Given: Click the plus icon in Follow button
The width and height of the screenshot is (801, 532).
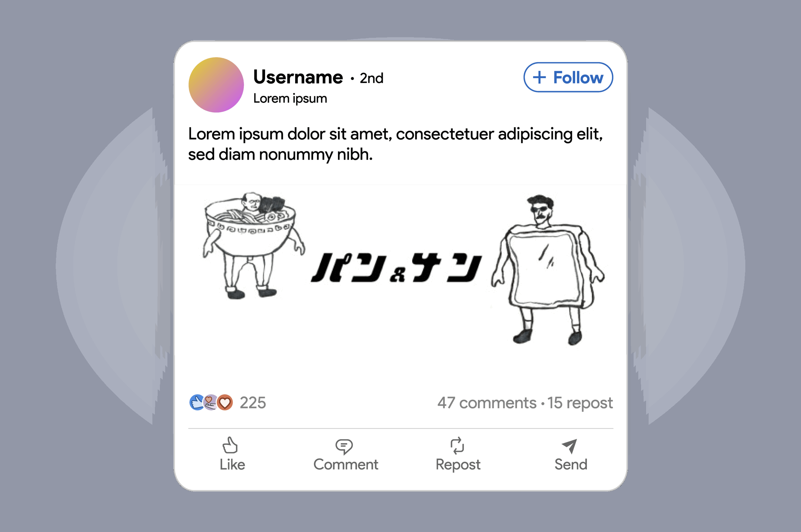Looking at the screenshot, I should click(539, 77).
